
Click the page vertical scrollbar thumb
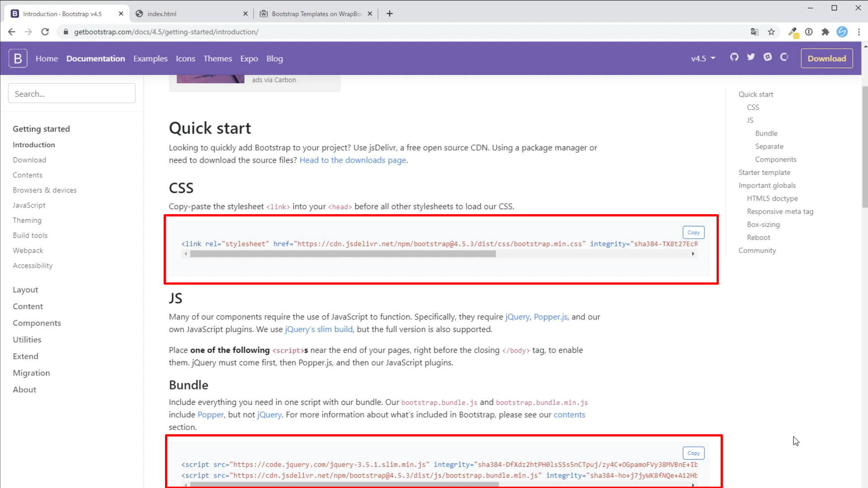865,147
